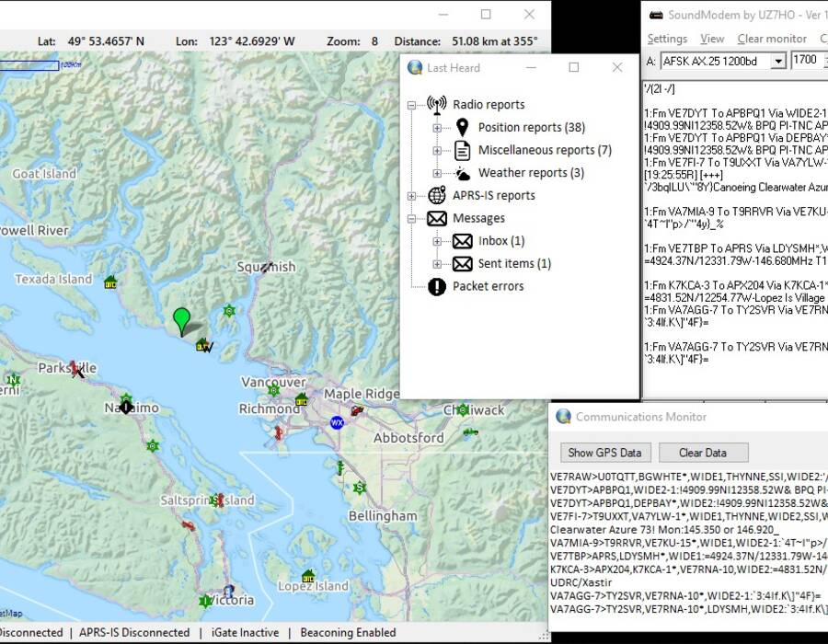
Task: Click the Messages envelope icon
Action: coord(437,218)
